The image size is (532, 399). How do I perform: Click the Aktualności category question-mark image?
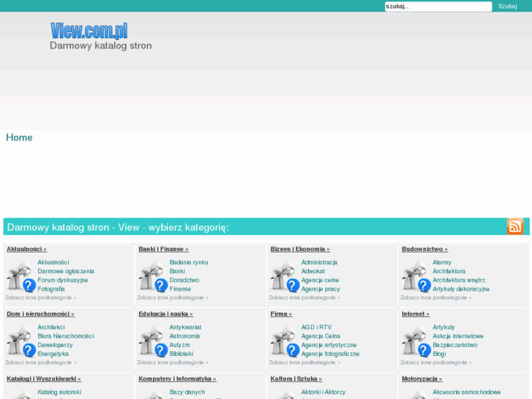[x=21, y=276]
